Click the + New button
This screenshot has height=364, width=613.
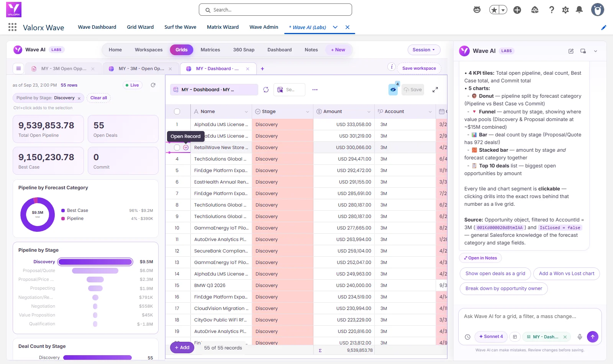(338, 50)
